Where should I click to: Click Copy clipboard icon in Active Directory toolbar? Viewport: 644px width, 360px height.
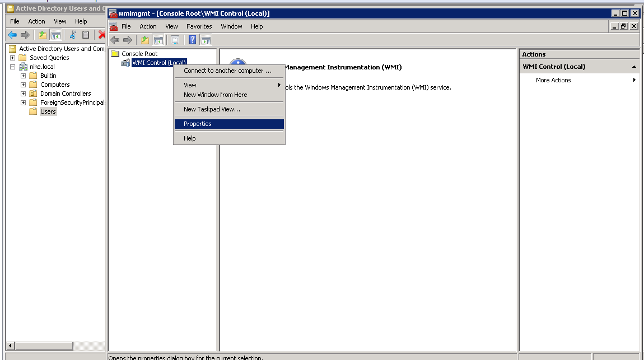pos(86,35)
